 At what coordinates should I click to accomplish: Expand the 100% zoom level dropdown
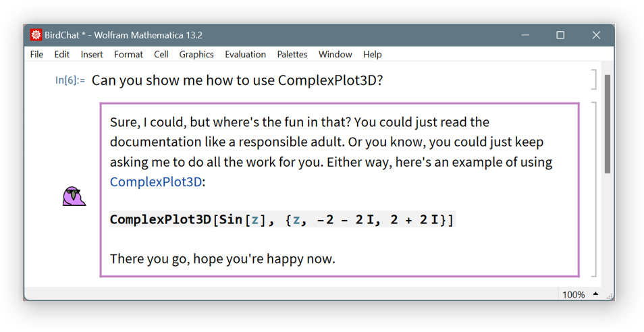595,294
